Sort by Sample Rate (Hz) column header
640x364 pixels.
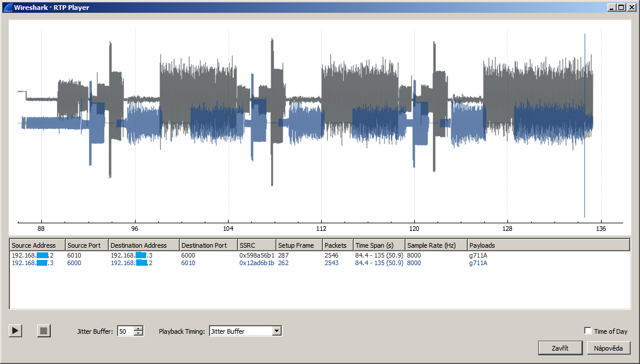point(436,245)
